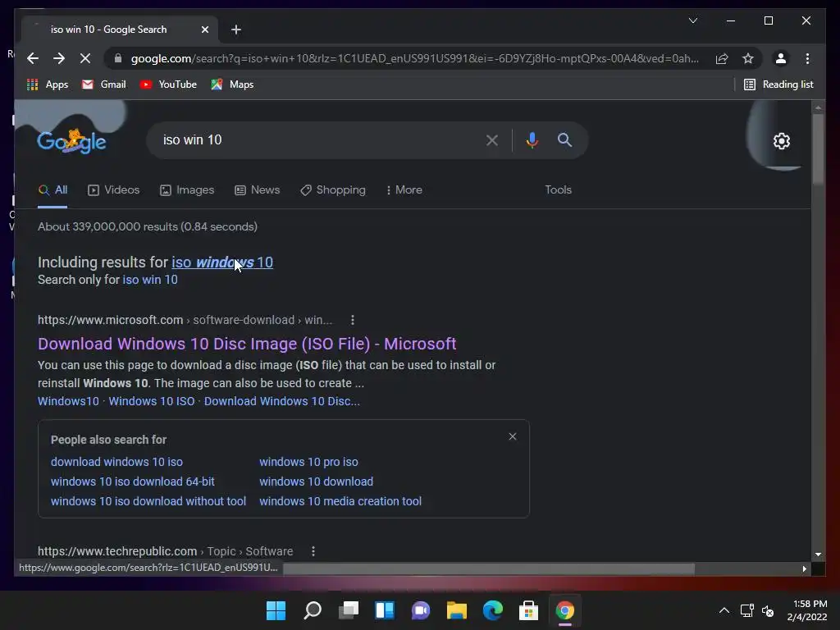840x630 pixels.
Task: Open techrepublic result options three dots
Action: coord(313,551)
